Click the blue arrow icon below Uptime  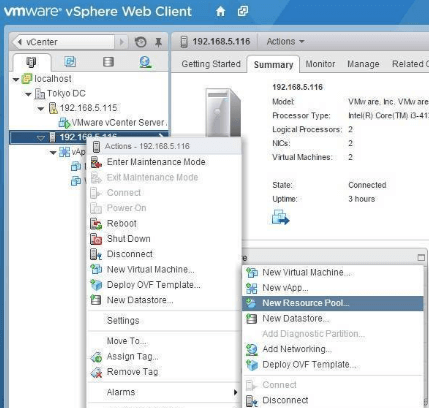(x=280, y=217)
